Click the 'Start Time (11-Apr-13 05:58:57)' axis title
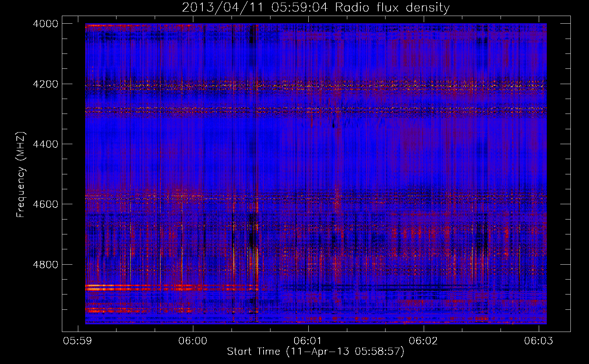 point(316,352)
